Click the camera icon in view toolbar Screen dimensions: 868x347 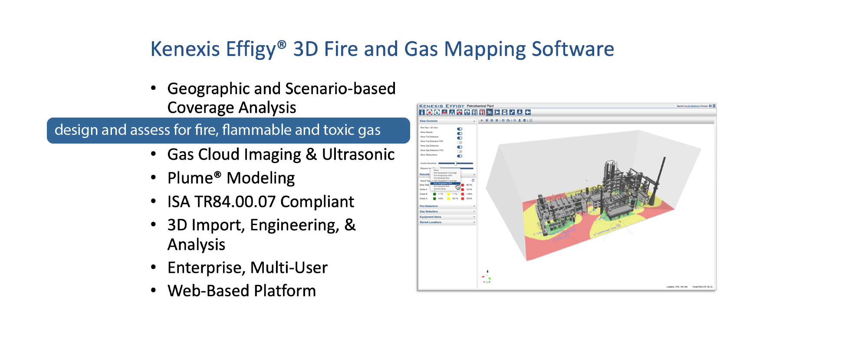tap(508, 120)
